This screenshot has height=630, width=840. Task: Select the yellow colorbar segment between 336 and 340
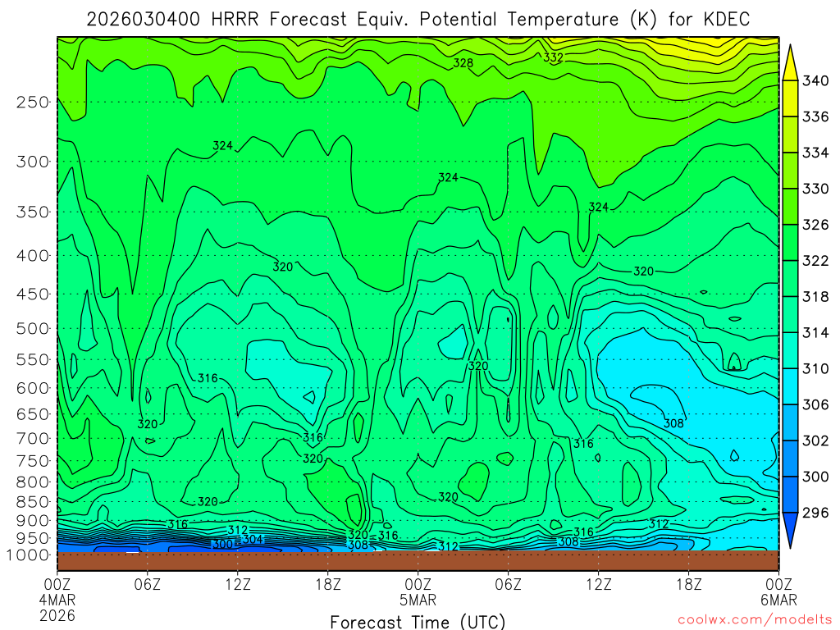click(790, 98)
